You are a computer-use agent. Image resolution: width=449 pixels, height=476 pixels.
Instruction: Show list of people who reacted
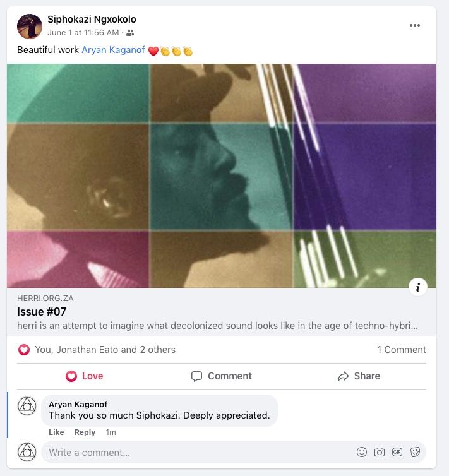click(x=105, y=350)
